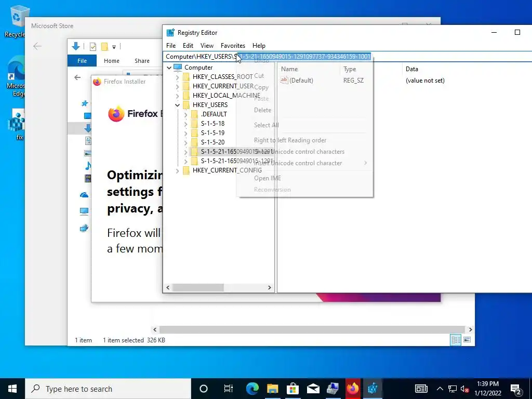Image resolution: width=532 pixels, height=399 pixels.
Task: Click the Back arrow in Microsoft Store
Action: click(x=37, y=46)
